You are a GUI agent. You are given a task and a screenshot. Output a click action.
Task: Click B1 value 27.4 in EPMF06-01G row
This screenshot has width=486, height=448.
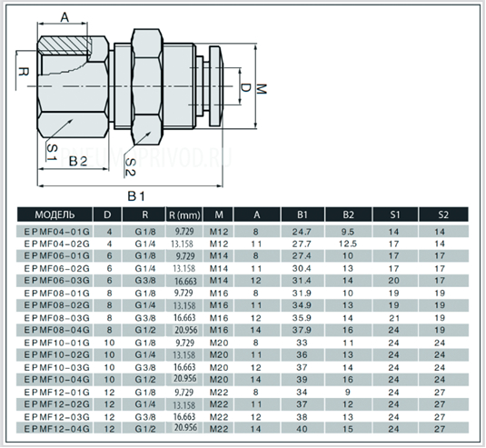302,256
